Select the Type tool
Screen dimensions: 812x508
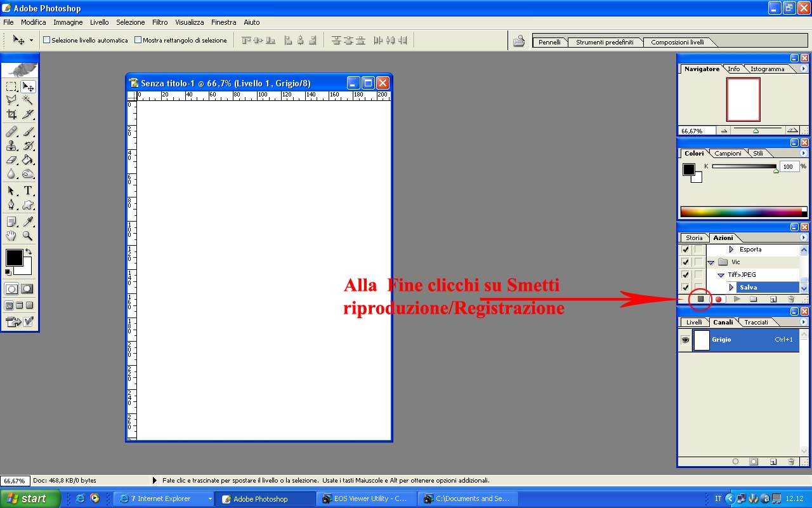coord(28,191)
